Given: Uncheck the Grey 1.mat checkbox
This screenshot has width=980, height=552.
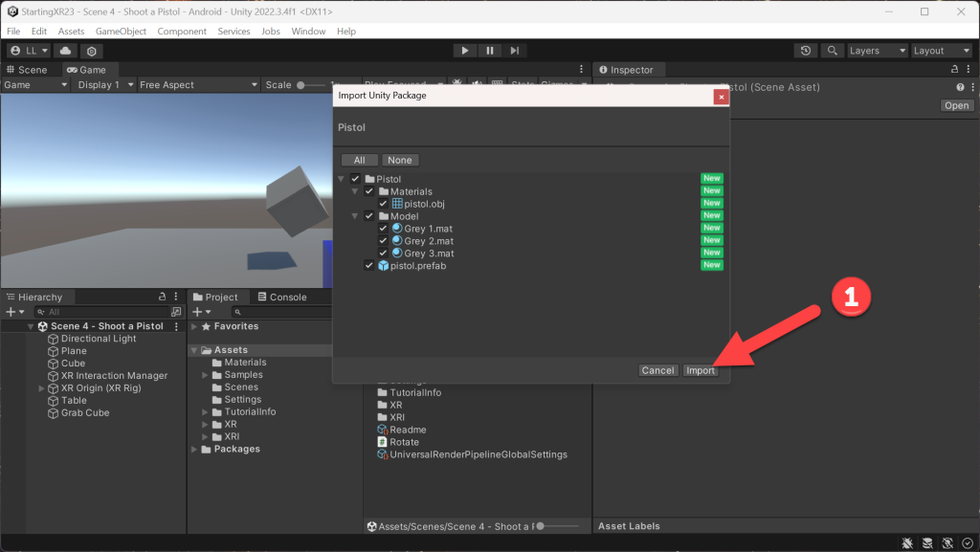Looking at the screenshot, I should [383, 229].
